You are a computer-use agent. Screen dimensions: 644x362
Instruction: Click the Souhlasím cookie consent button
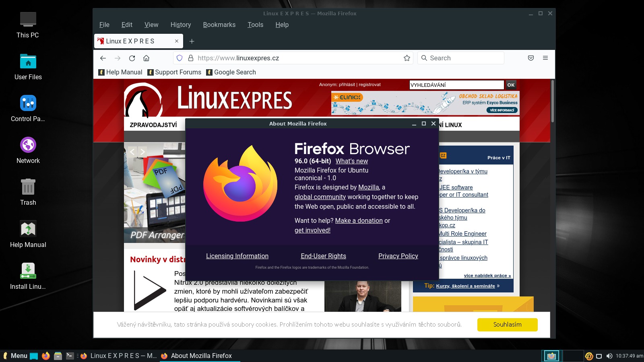507,325
